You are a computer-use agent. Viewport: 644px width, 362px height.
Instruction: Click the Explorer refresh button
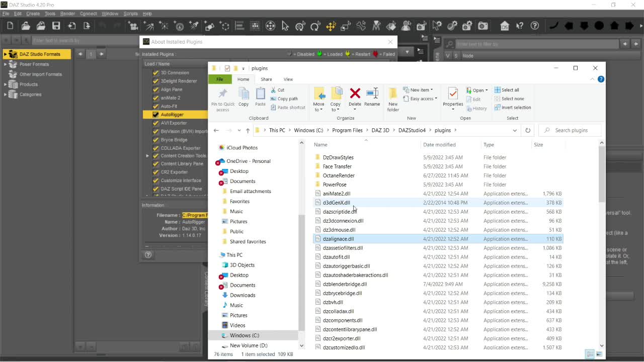528,130
